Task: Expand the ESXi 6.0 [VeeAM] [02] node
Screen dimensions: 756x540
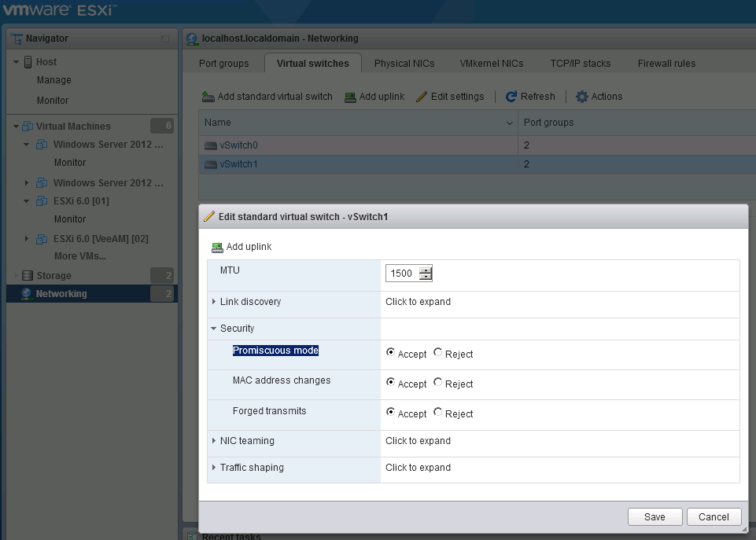Action: coord(27,238)
